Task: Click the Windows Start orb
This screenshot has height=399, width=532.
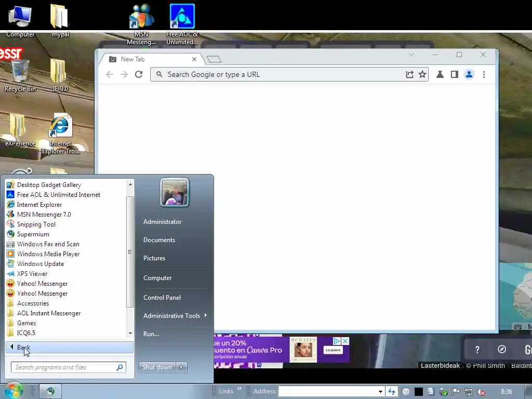Action: (x=14, y=391)
